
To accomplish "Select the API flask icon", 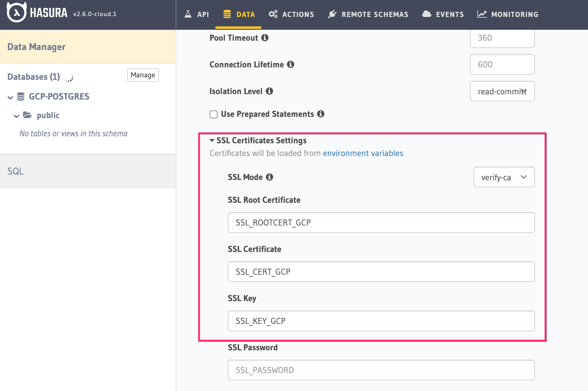I will coord(188,14).
